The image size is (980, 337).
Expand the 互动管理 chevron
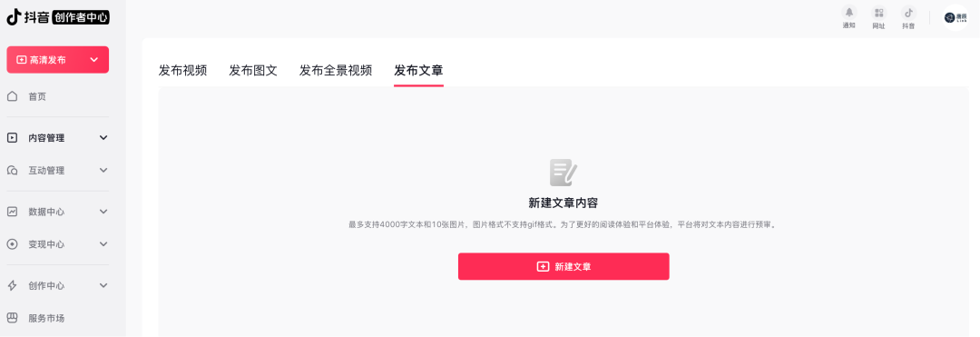coord(103,170)
